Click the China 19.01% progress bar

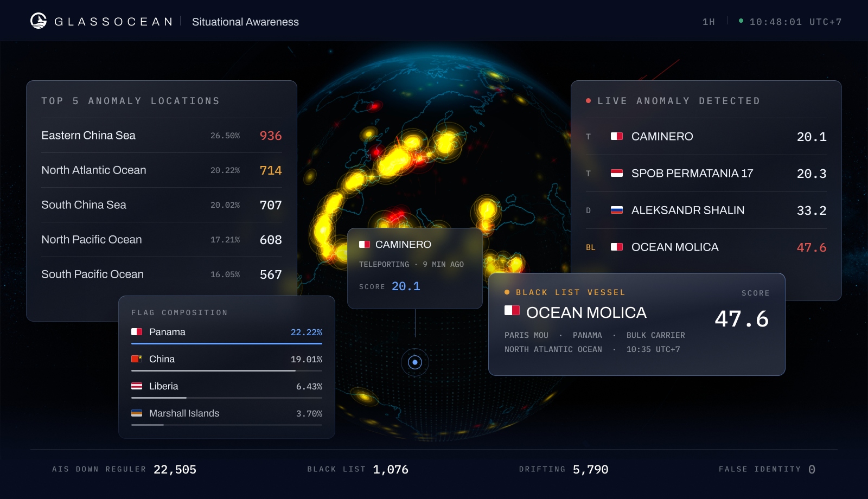227,370
